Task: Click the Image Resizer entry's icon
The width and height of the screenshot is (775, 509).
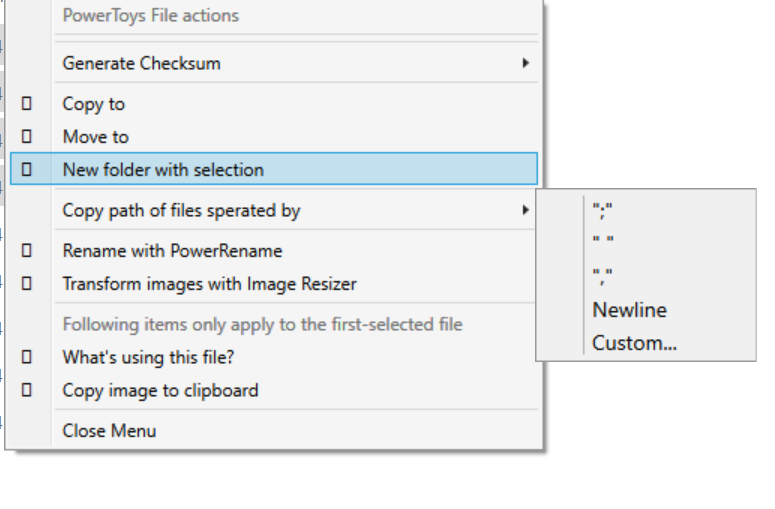Action: [27, 284]
